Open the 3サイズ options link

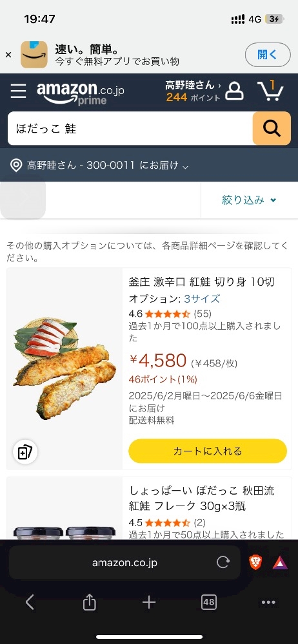click(x=202, y=299)
